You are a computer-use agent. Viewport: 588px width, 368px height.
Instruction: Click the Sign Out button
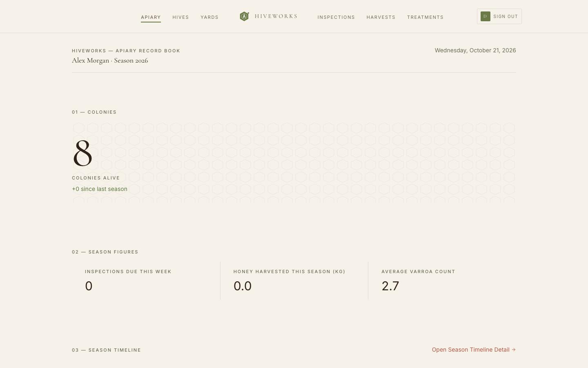tap(499, 16)
